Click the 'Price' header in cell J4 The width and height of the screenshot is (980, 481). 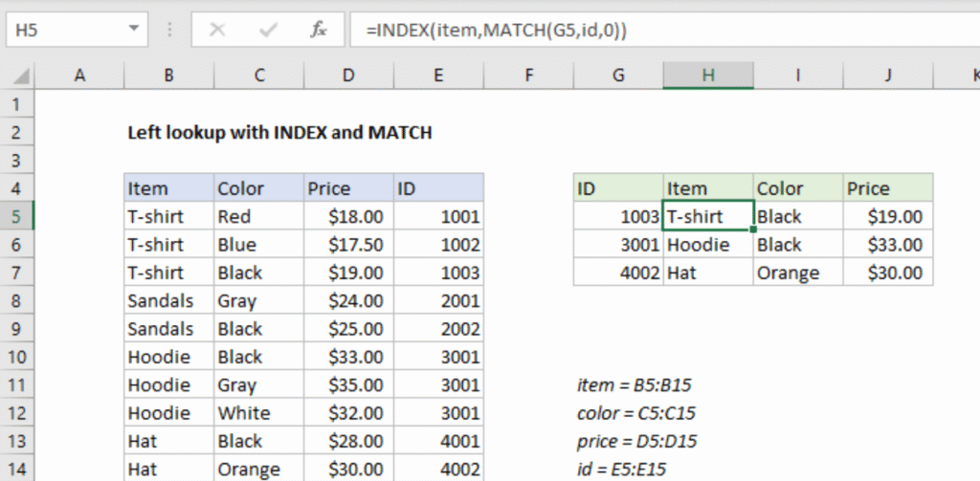pos(888,188)
